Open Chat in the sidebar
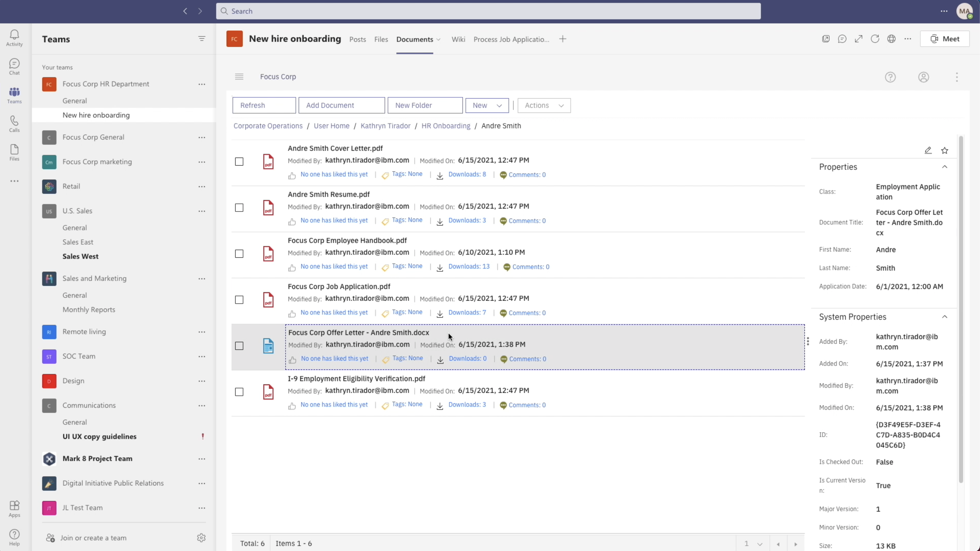 tap(14, 67)
